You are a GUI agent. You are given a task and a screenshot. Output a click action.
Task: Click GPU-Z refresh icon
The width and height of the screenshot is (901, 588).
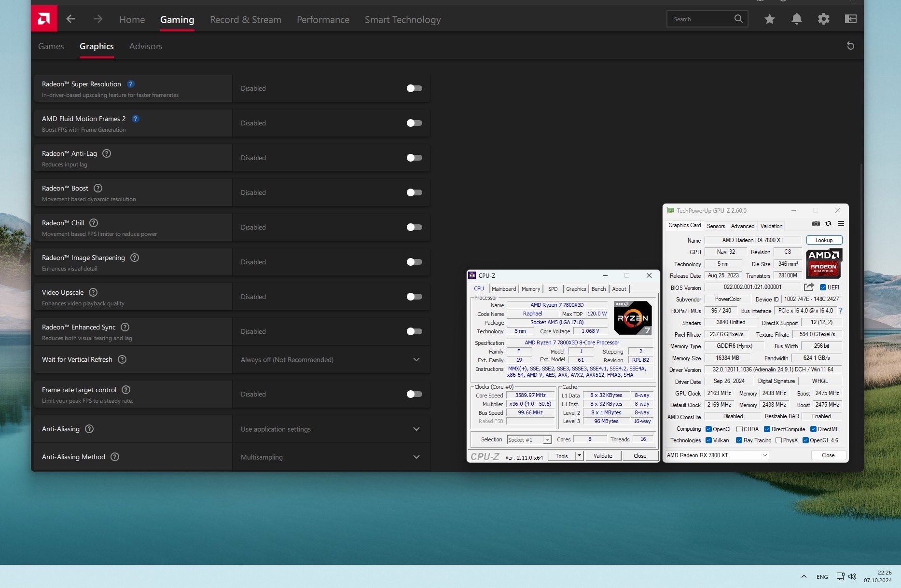tap(828, 223)
